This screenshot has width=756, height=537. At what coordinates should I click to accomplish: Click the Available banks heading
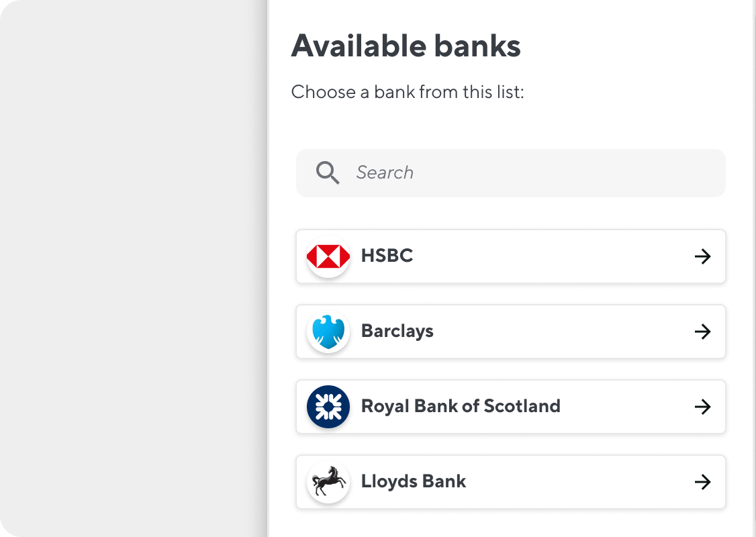(406, 46)
